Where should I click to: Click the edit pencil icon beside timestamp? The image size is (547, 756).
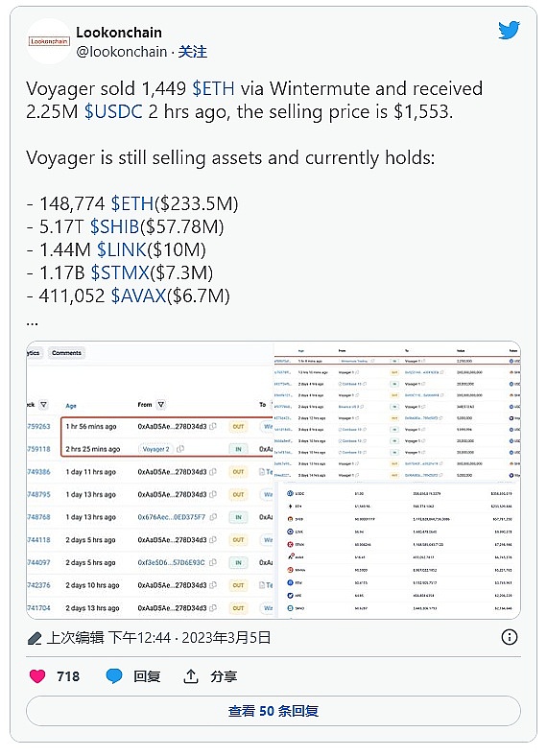click(35, 638)
